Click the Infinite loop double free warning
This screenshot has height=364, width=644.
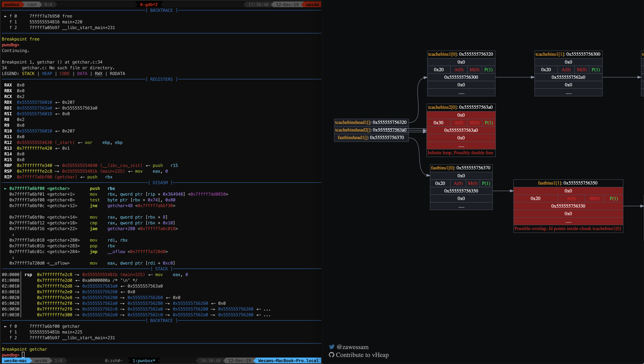(x=460, y=153)
